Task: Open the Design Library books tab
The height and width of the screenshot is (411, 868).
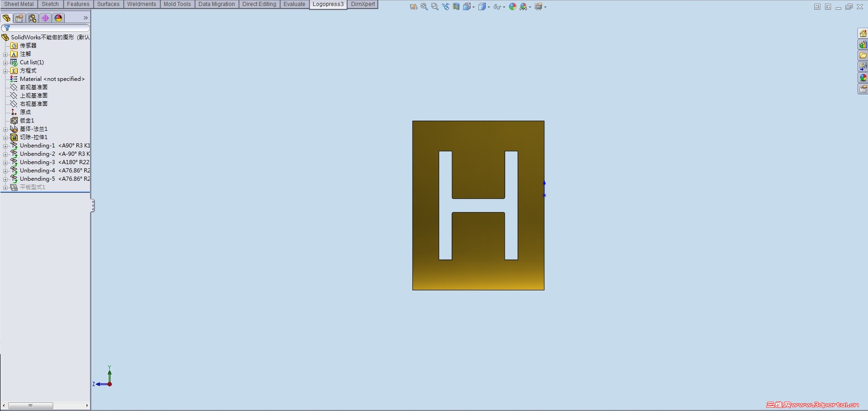Action: pos(863,45)
